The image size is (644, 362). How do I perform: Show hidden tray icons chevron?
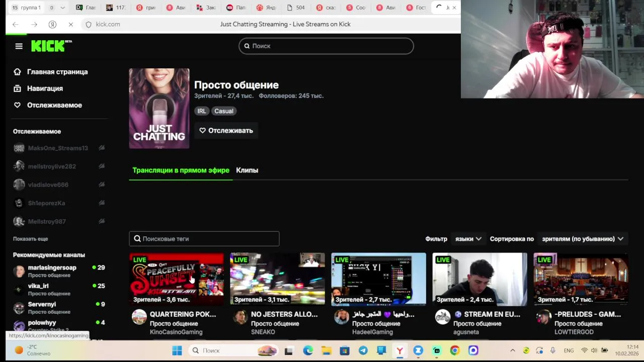[513, 350]
